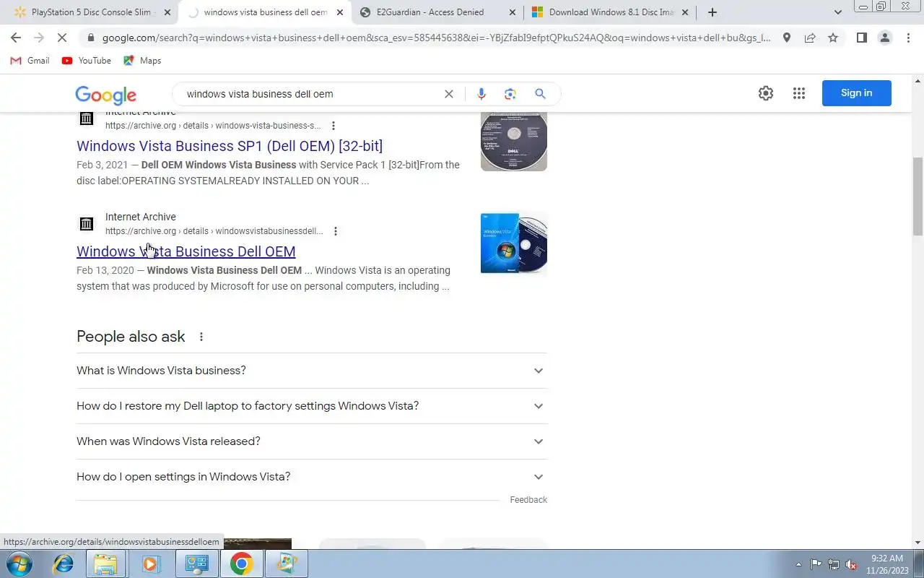924x578 pixels.
Task: Open Google quick settings gear
Action: [x=766, y=93]
